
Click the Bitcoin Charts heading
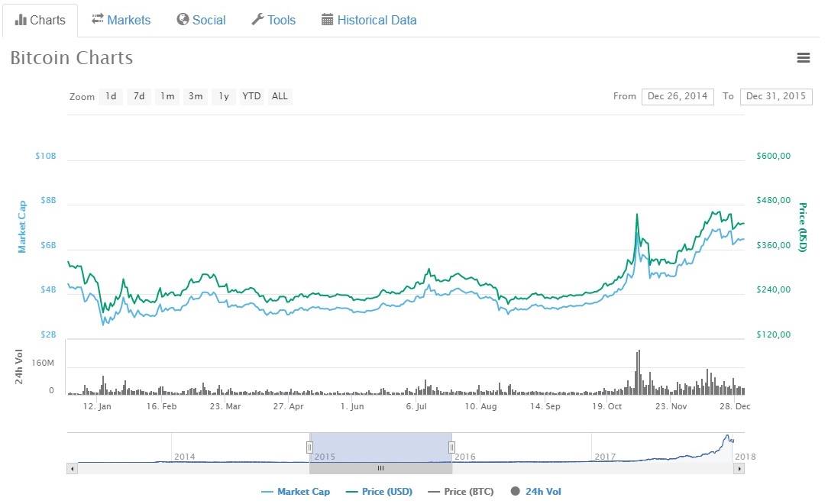pos(72,57)
